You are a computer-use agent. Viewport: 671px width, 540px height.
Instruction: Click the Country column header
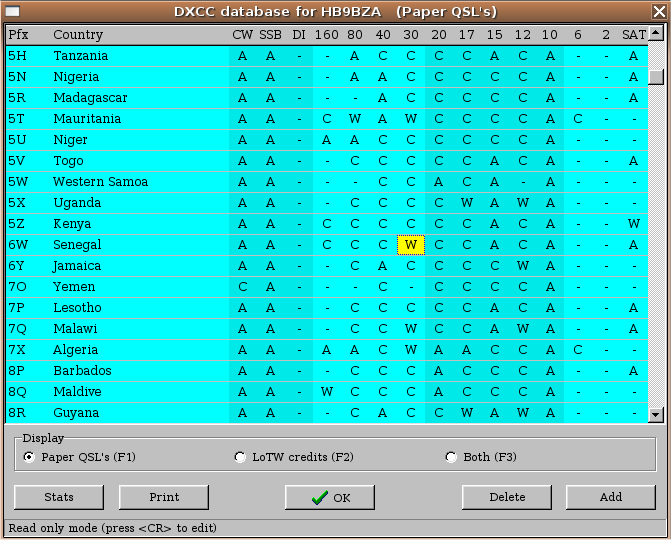pos(78,34)
